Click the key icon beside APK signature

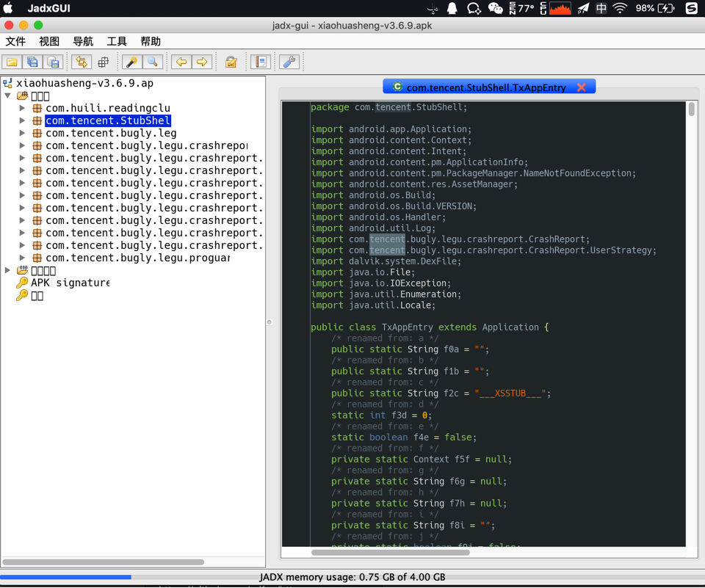click(22, 283)
